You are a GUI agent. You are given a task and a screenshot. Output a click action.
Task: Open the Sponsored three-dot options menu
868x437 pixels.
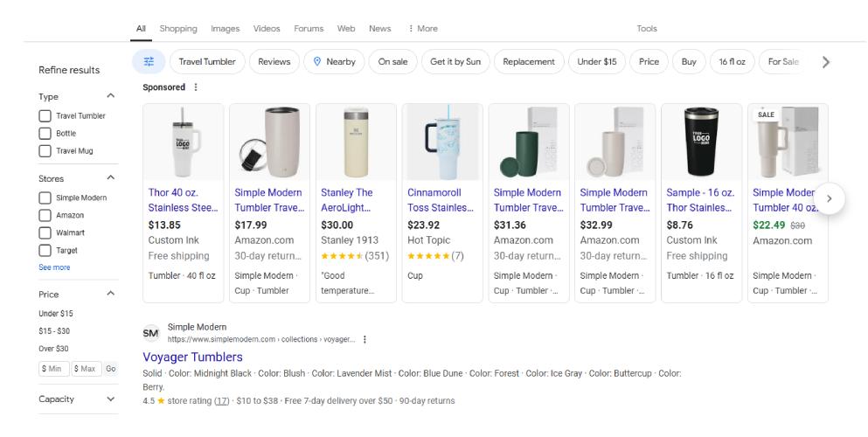[196, 87]
